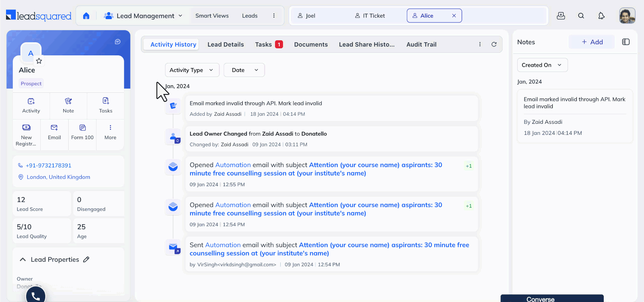Screen dimensions: 644x302
Task: Open the global search icon
Action: point(581,16)
